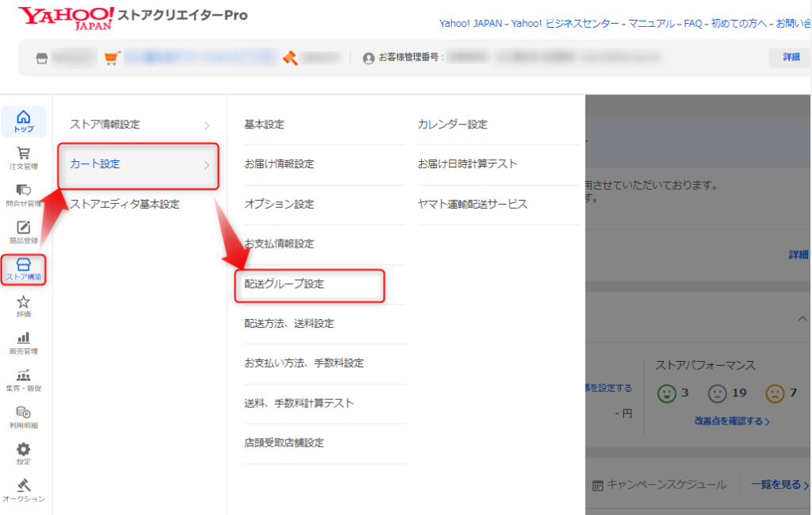This screenshot has width=812, height=515.
Task: Open the FAQ link
Action: point(693,23)
